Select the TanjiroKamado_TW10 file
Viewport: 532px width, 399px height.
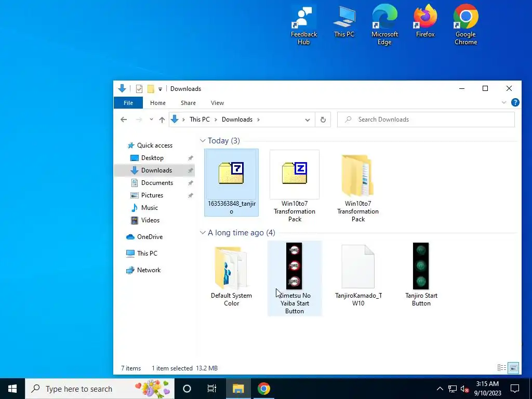coord(358,275)
